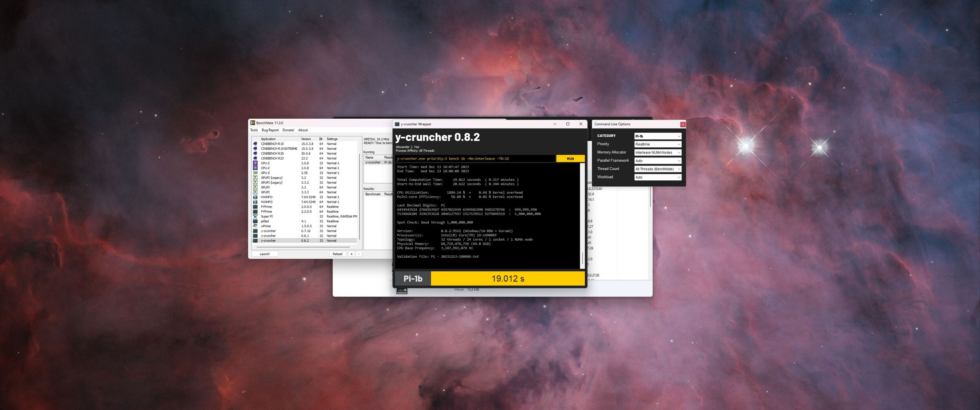The height and width of the screenshot is (410, 980).
Task: Click the Reload button
Action: click(337, 254)
